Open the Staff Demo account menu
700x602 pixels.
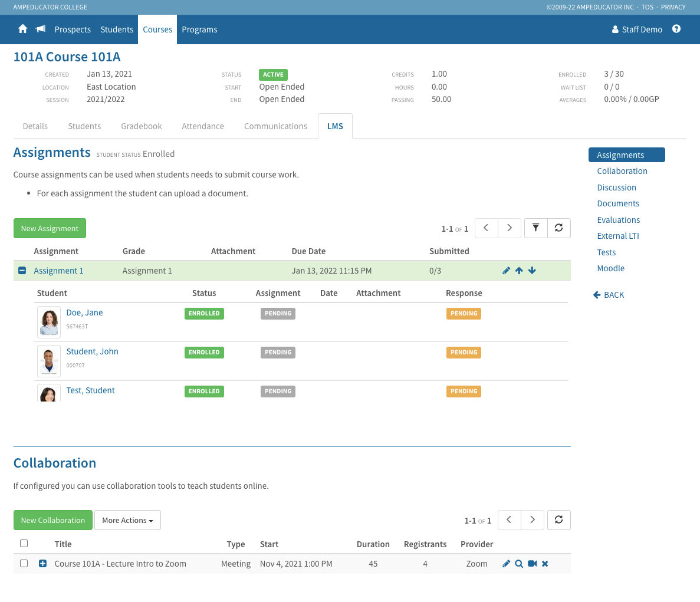click(x=637, y=29)
